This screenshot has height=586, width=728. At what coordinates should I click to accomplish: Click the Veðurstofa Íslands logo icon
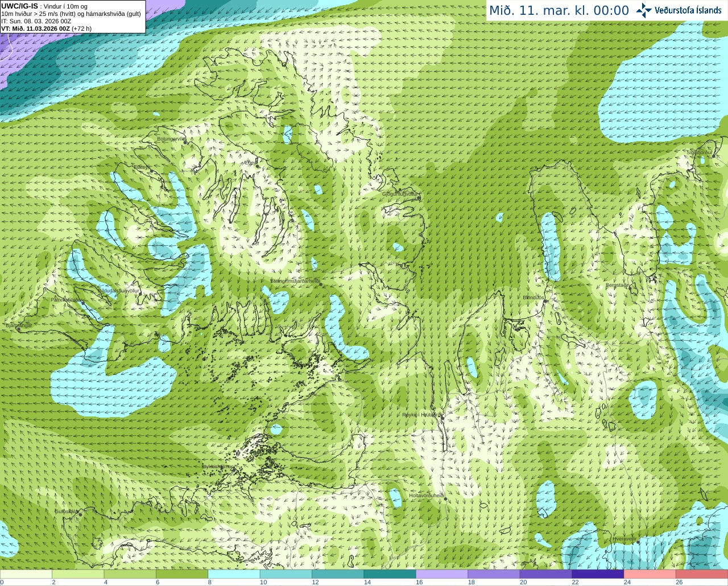point(644,10)
